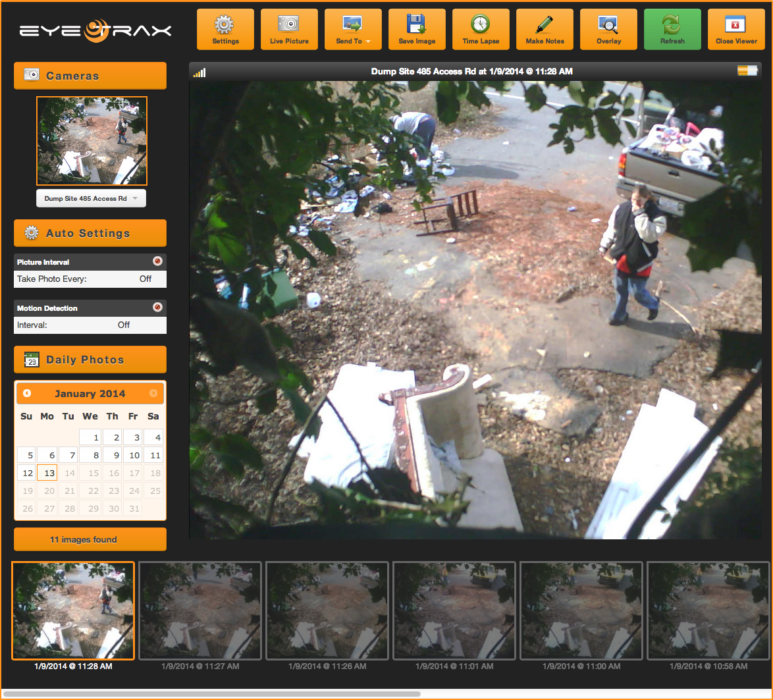Open the Daily Photos panel
773x700 pixels.
[90, 360]
